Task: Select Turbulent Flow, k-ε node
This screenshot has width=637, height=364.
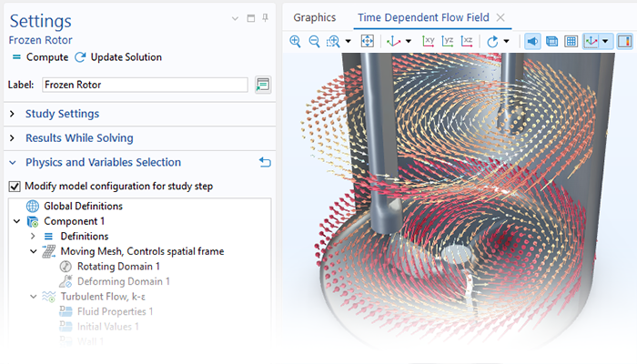Action: (x=103, y=297)
